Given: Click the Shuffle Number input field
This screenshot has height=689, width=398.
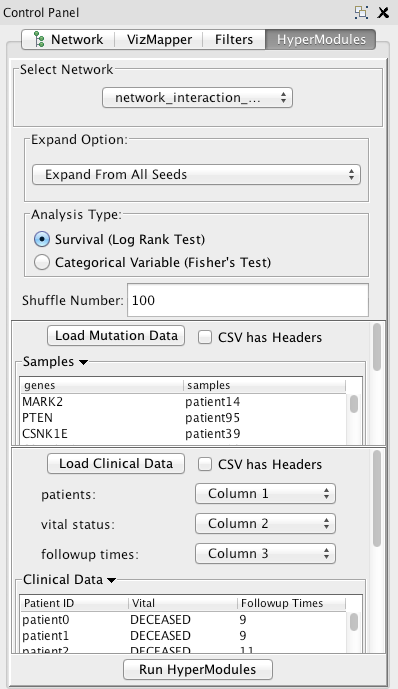Looking at the screenshot, I should (248, 300).
